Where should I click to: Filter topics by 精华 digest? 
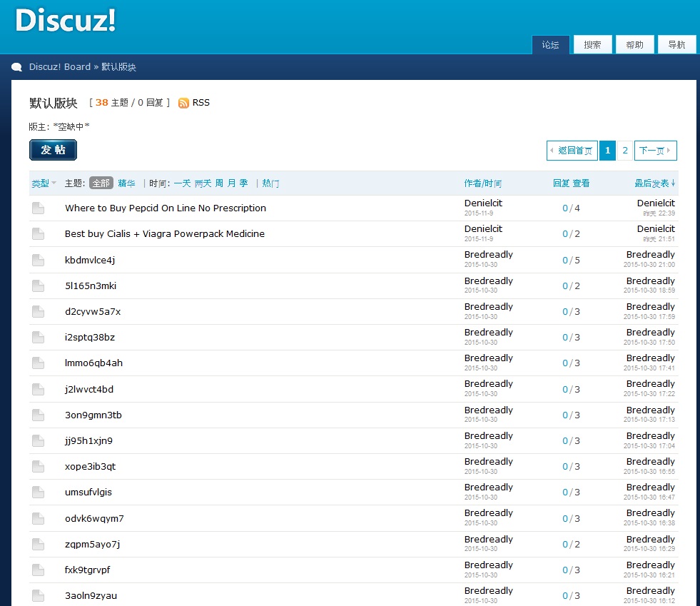click(x=126, y=183)
